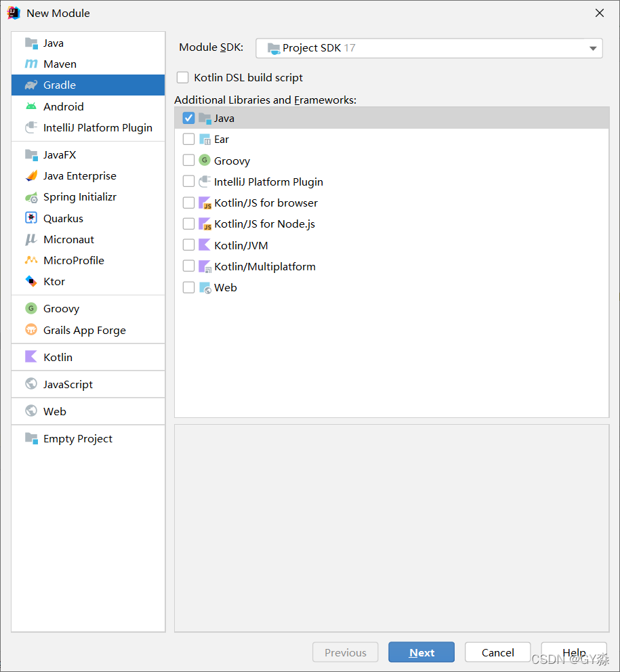Check the Web framework checkbox

click(188, 287)
